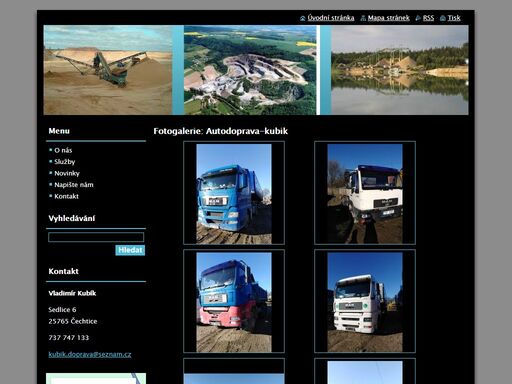Go to the O nás menu item
The height and width of the screenshot is (384, 512).
tap(63, 150)
